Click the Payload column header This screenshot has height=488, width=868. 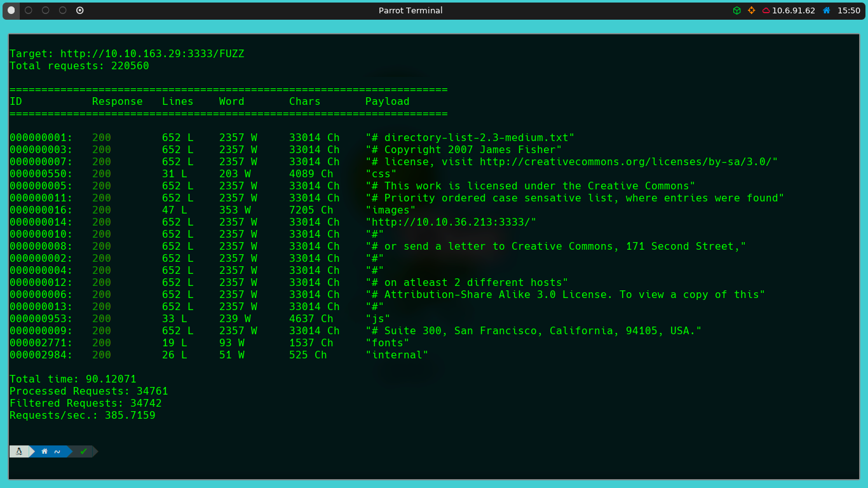click(388, 102)
